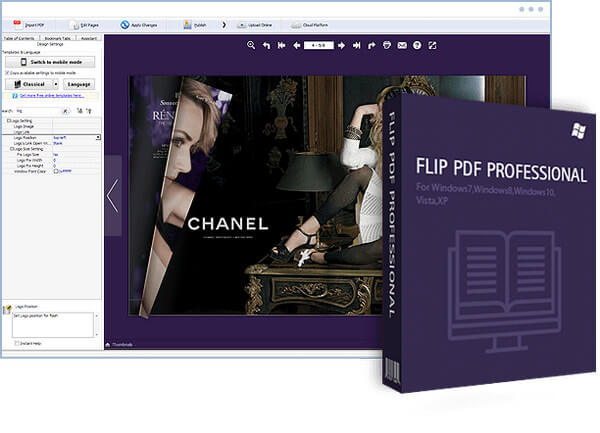The image size is (600, 433).
Task: Go to the first page icon
Action: (282, 46)
